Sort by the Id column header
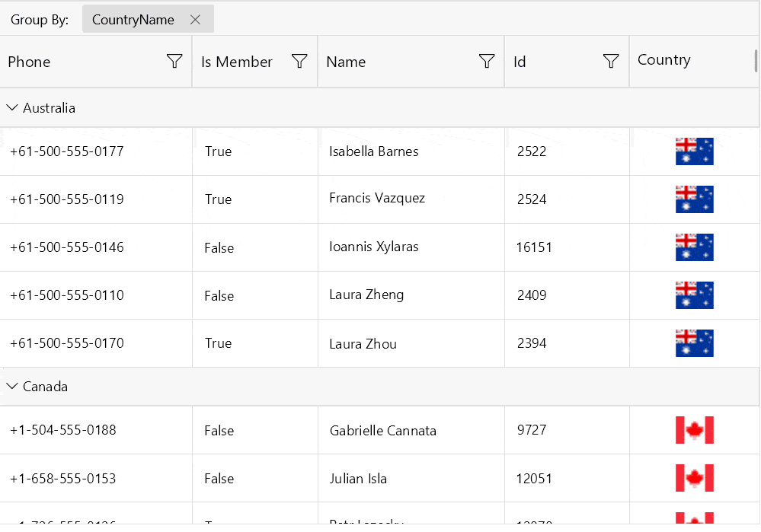This screenshot has width=761, height=532. click(x=520, y=61)
